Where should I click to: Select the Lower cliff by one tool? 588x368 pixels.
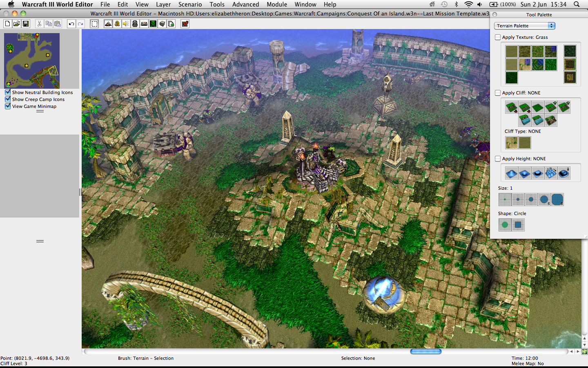pyautogui.click(x=525, y=107)
